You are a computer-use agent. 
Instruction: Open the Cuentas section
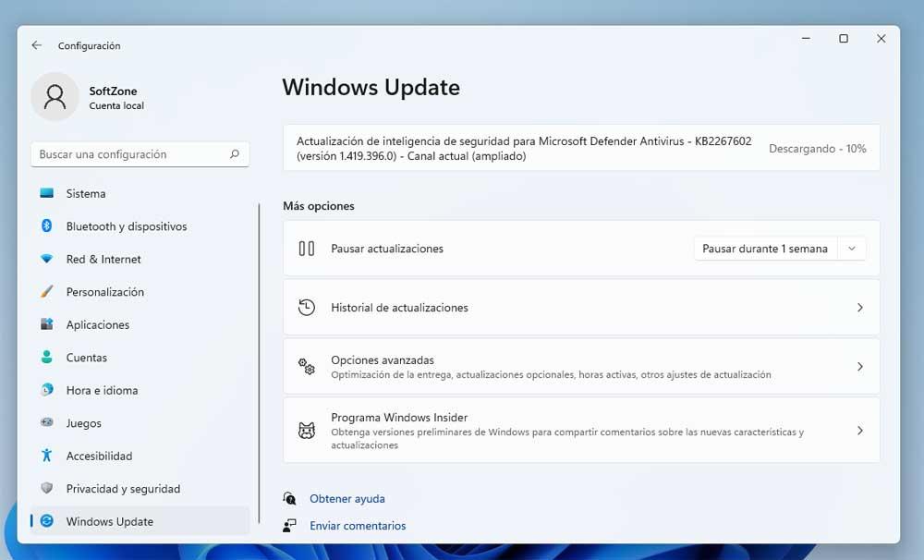[x=140, y=358]
